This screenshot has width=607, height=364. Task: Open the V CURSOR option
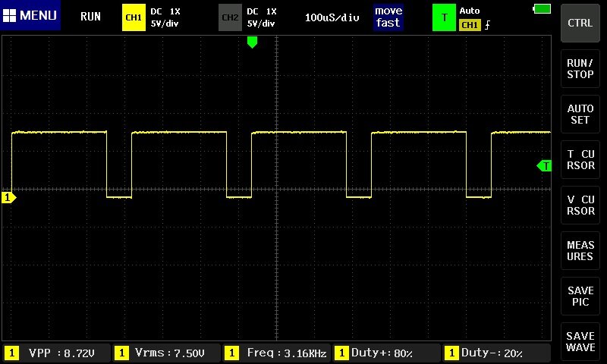point(580,205)
